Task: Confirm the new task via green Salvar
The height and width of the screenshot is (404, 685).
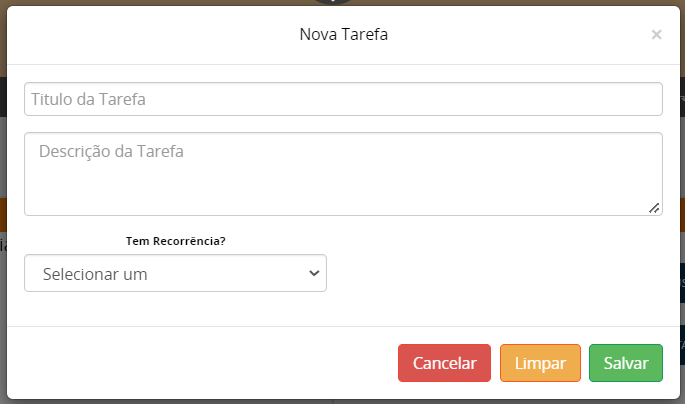Action: pos(626,363)
